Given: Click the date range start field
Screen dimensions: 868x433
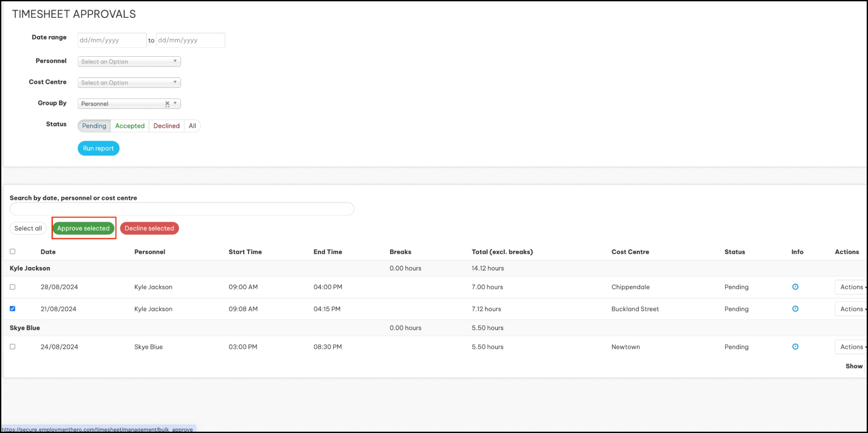Looking at the screenshot, I should (112, 40).
